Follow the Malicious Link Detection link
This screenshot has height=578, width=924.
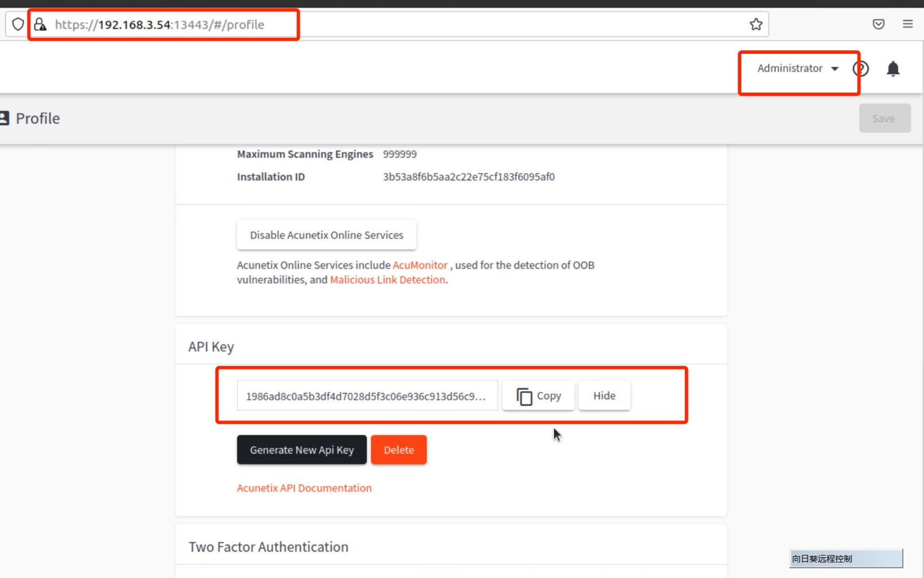[x=387, y=280]
